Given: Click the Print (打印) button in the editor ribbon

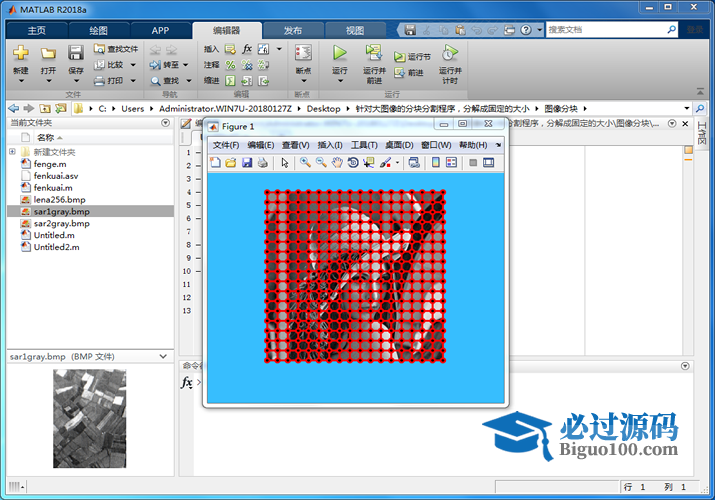Looking at the screenshot, I should [x=115, y=81].
